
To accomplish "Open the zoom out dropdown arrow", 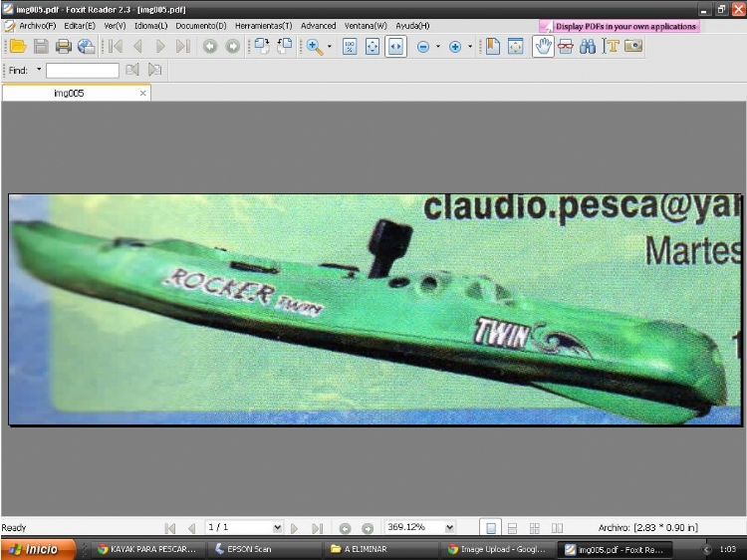I will point(438,47).
